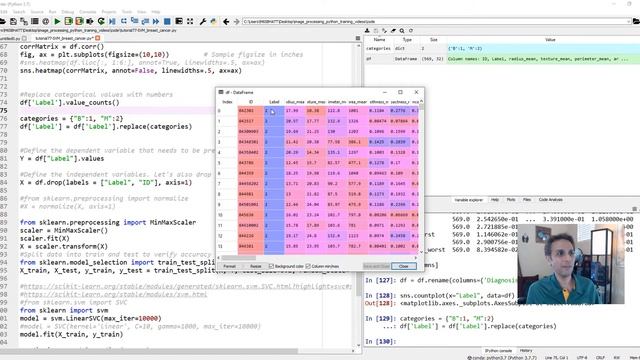640x360 pixels.
Task: Open the Consoles menu
Action: (x=88, y=12)
